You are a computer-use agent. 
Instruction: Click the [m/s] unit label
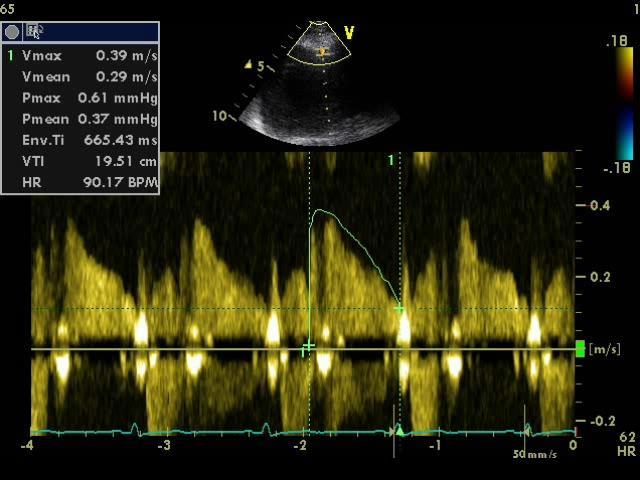pyautogui.click(x=605, y=349)
